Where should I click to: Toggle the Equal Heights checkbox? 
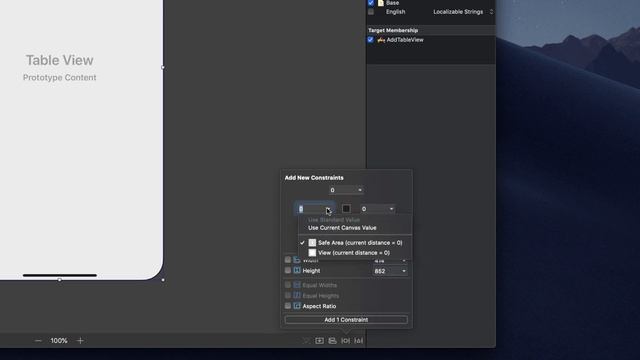(x=288, y=295)
